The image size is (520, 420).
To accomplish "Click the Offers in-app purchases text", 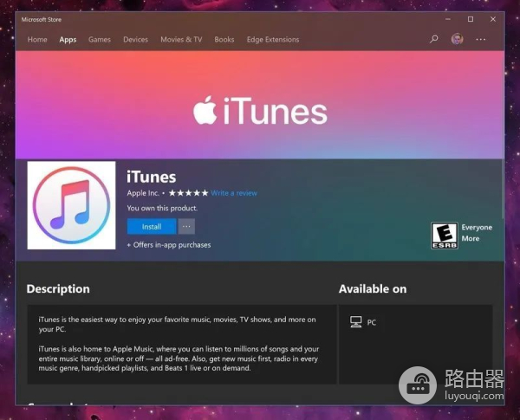I will tap(169, 245).
